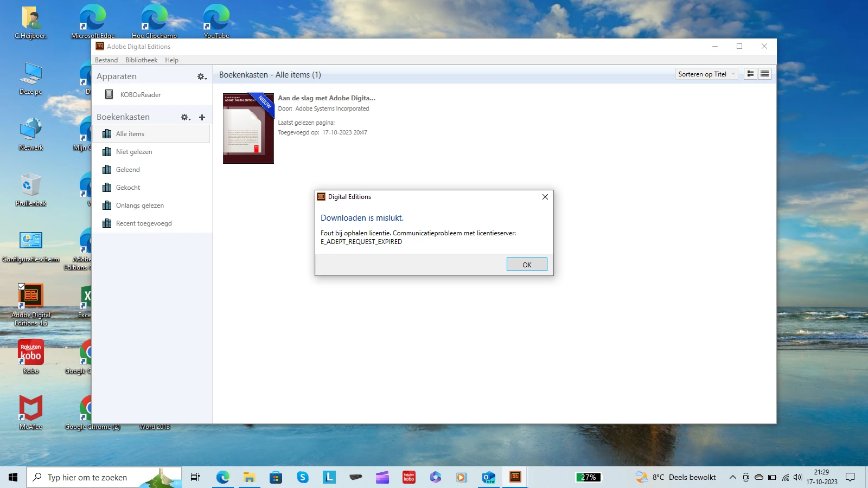Open the notification center

[x=850, y=477]
